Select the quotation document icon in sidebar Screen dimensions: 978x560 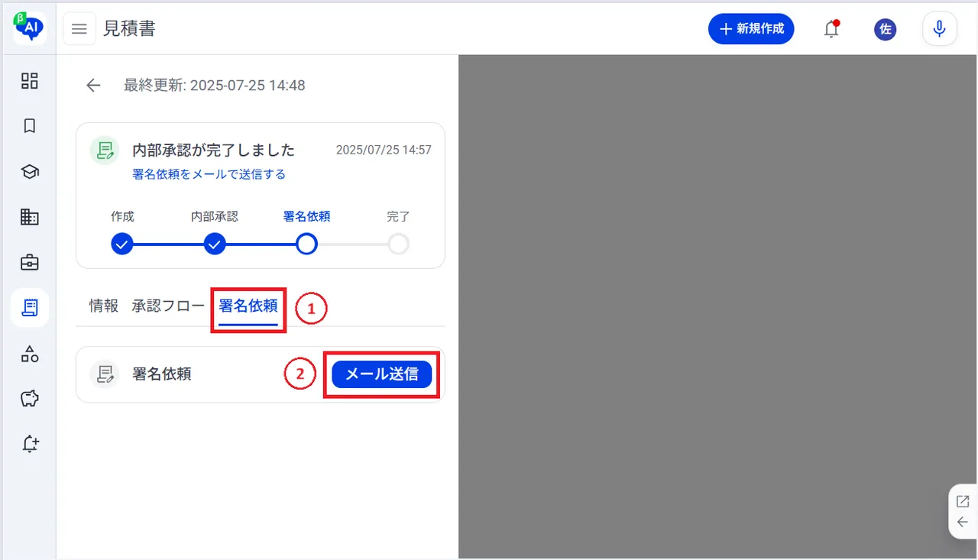30,308
